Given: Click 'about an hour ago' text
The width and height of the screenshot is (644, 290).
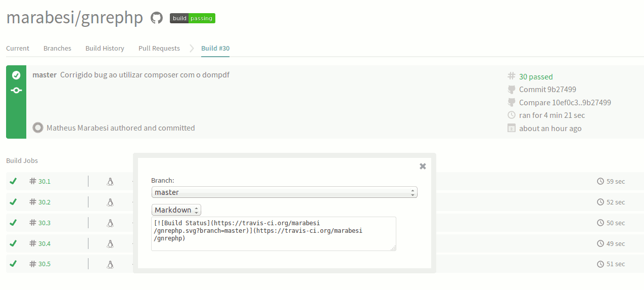Looking at the screenshot, I should 550,129.
